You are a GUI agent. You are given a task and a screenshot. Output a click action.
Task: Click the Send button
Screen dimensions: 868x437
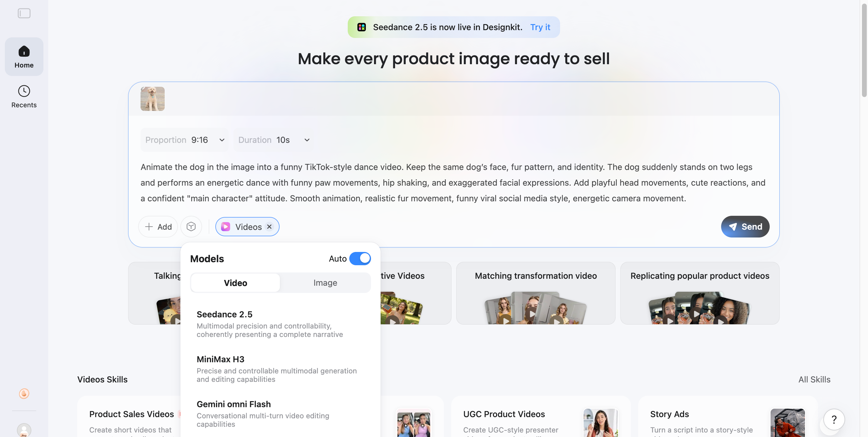tap(745, 227)
